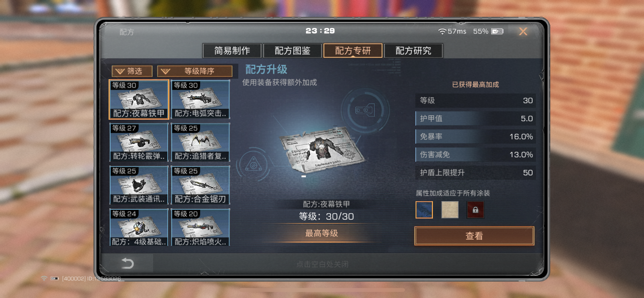Switch to the 简易制作 tab
Screen dimensions: 644x298
pos(232,51)
